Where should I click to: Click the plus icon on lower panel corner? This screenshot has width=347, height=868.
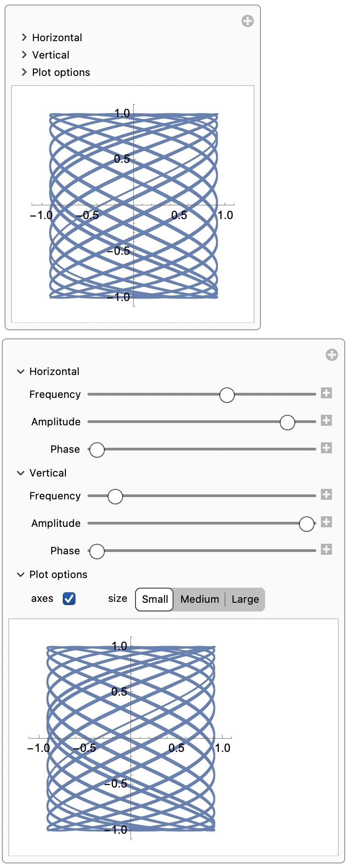click(332, 355)
